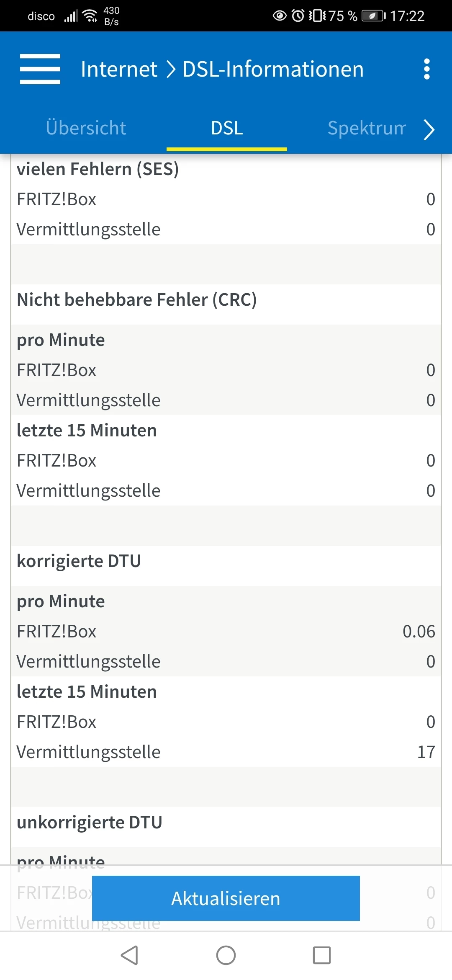
Task: Tap the Internet breadcrumb link
Action: pos(119,69)
